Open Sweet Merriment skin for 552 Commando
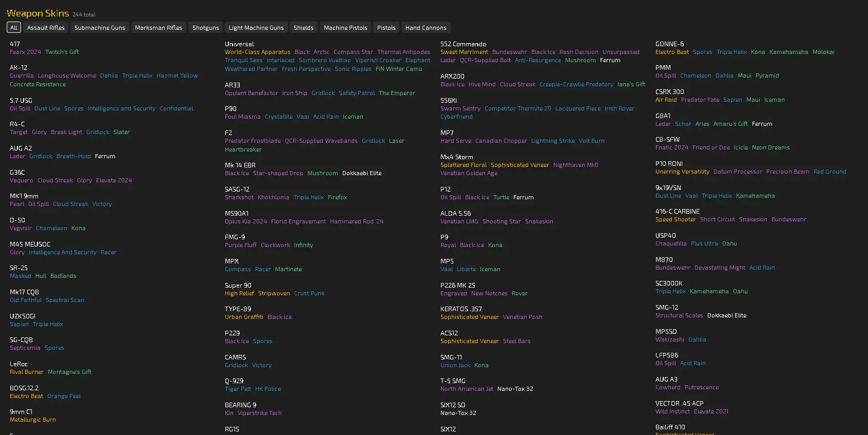The image size is (868, 435). 464,52
